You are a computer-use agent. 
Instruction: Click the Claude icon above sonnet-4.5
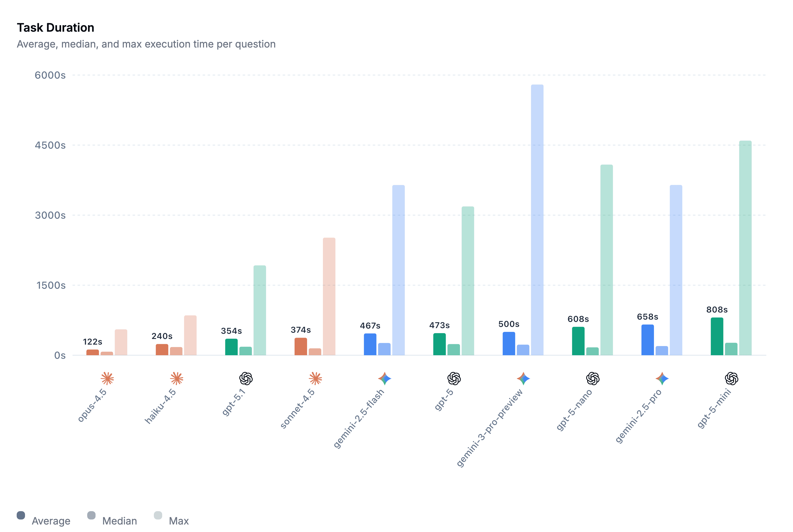point(315,378)
